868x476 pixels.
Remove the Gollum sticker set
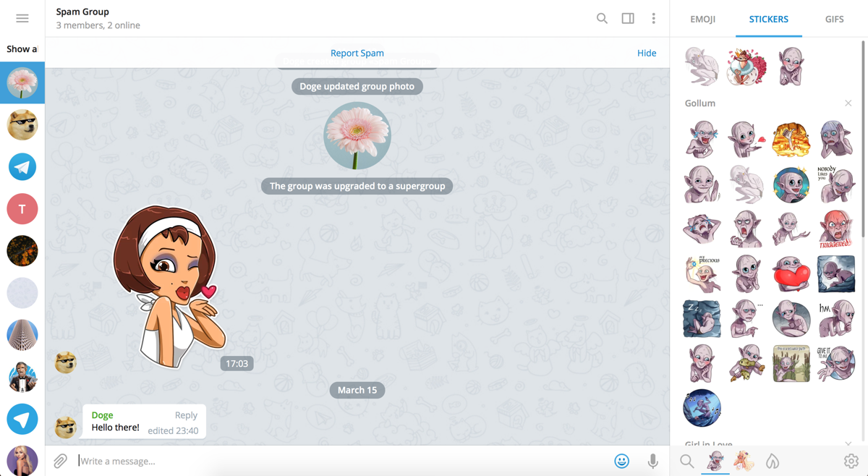pos(848,103)
